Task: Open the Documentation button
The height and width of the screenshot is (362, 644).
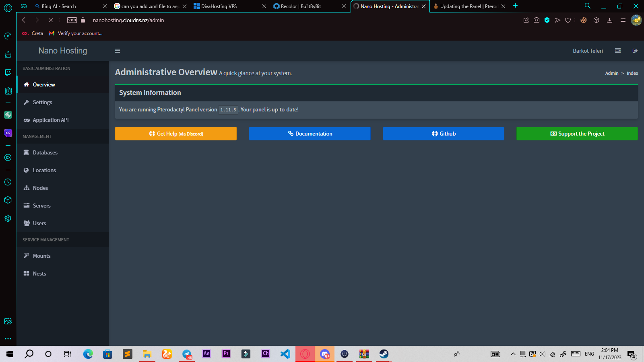Action: (x=310, y=134)
